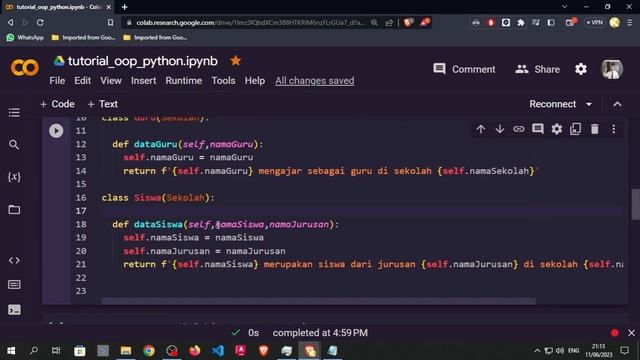Show hidden system tray icons
The height and width of the screenshot is (360, 640).
point(537,351)
